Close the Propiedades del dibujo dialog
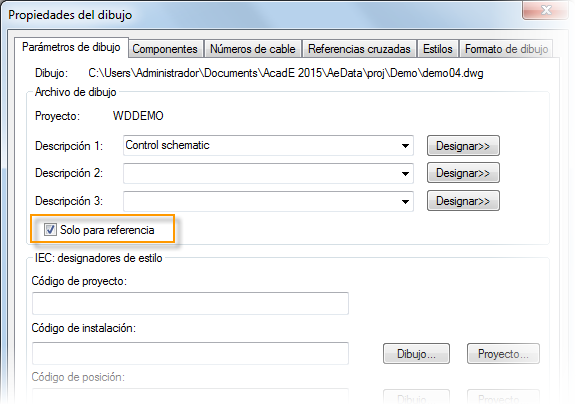The height and width of the screenshot is (405, 576). coord(546,10)
